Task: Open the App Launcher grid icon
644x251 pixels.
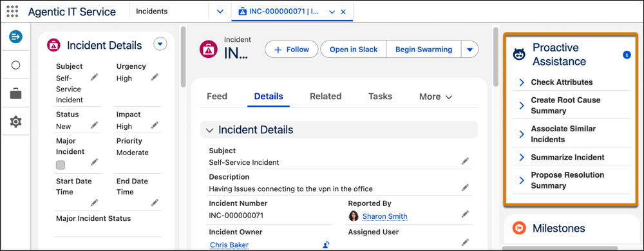Action: (x=13, y=12)
